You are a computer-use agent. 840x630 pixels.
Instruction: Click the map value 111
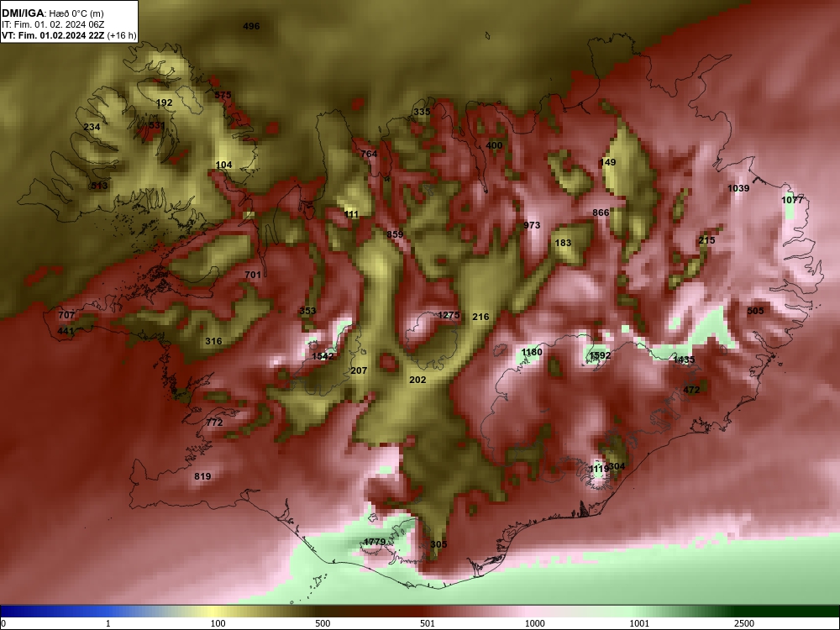click(351, 214)
